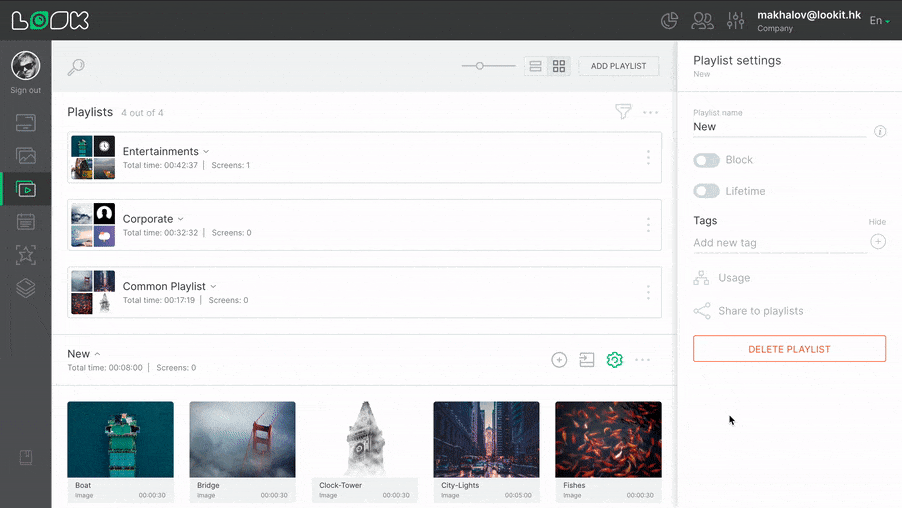The width and height of the screenshot is (902, 508).
Task: Switch to grid view layout
Action: pyautogui.click(x=559, y=66)
